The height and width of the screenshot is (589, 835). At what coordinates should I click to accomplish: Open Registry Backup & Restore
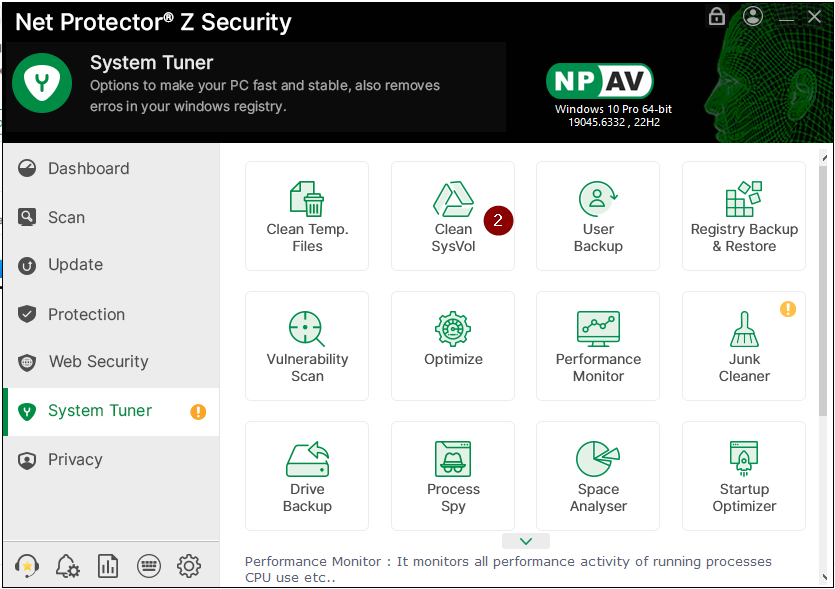click(x=744, y=216)
